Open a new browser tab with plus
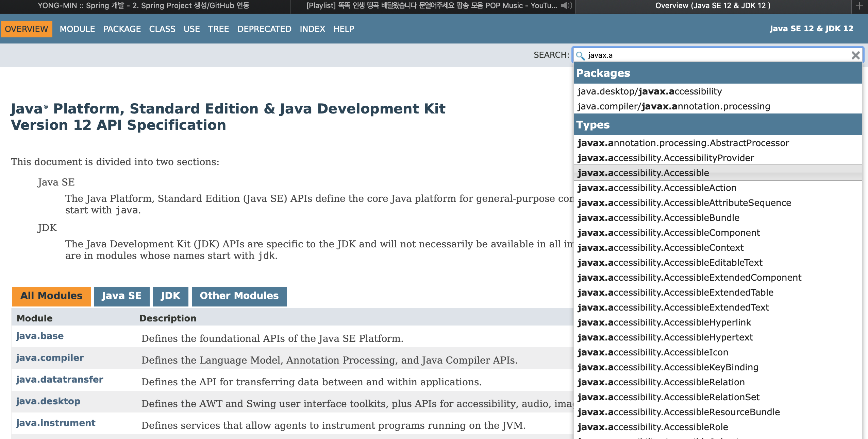 (859, 6)
